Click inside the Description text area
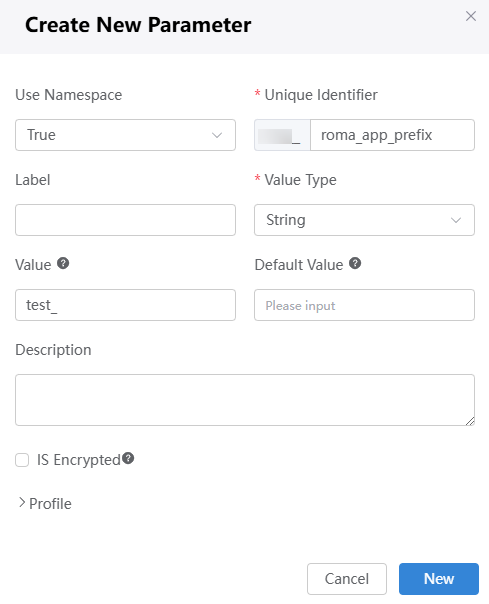This screenshot has width=489, height=604. pos(245,400)
